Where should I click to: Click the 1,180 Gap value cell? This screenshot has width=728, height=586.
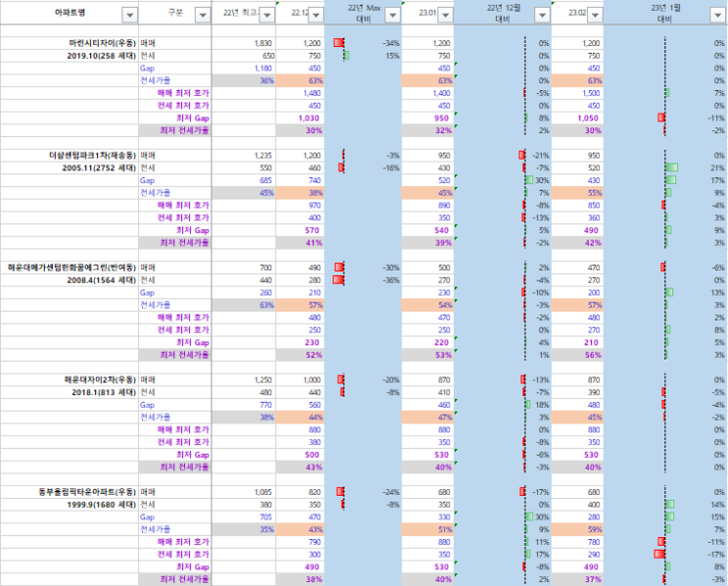pos(244,69)
